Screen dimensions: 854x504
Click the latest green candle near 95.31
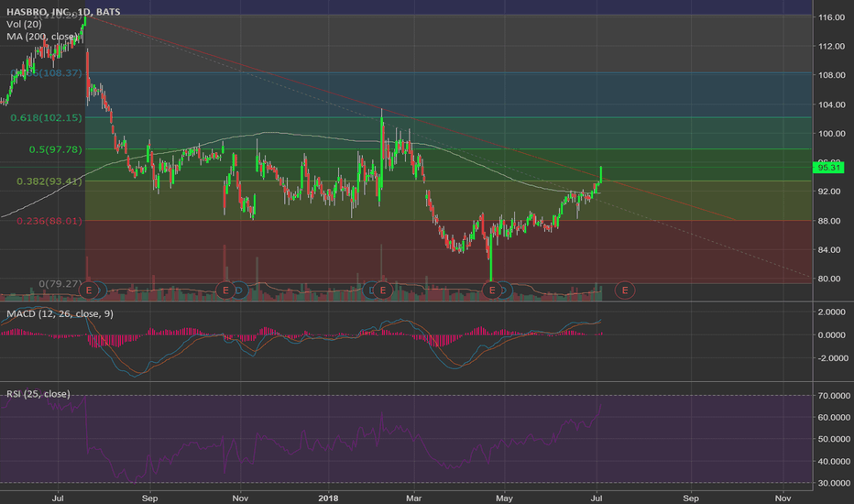(x=601, y=174)
